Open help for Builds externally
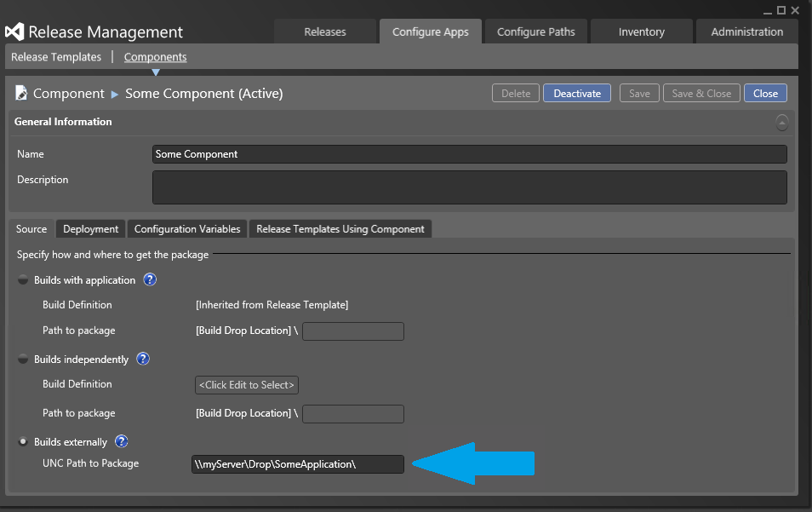 pos(121,441)
